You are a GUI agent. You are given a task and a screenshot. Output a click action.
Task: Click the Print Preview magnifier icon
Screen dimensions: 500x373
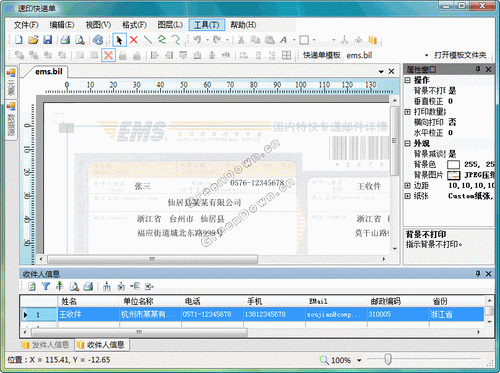(x=80, y=40)
